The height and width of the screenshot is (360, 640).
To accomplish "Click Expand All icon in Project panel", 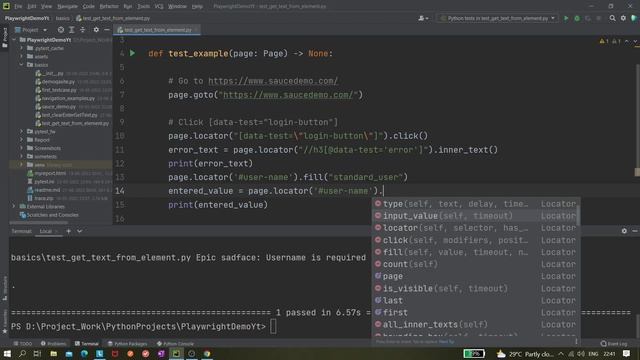I will pyautogui.click(x=71, y=30).
